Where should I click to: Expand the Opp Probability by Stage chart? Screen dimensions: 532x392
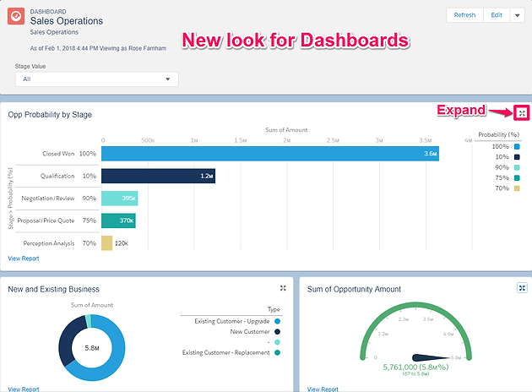522,113
